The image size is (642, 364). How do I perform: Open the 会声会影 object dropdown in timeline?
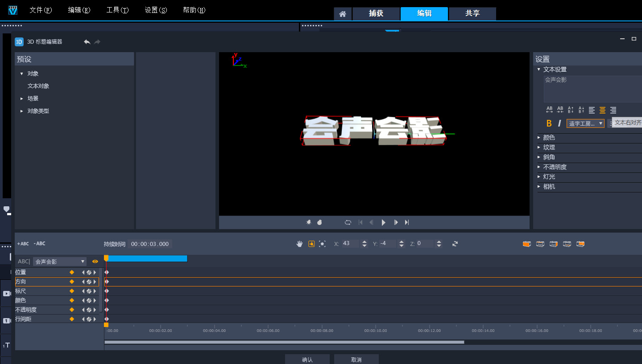click(60, 262)
